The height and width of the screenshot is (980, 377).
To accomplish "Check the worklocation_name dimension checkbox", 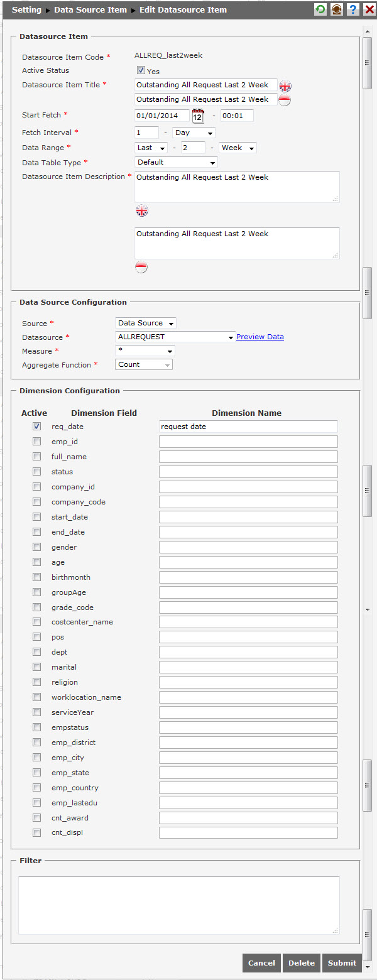I will 36,697.
